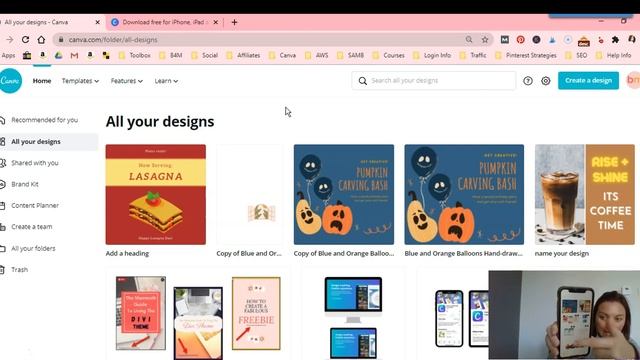
Task: Open the Copy of Blue and Orange Balloo... thumbnail
Action: pyautogui.click(x=344, y=194)
